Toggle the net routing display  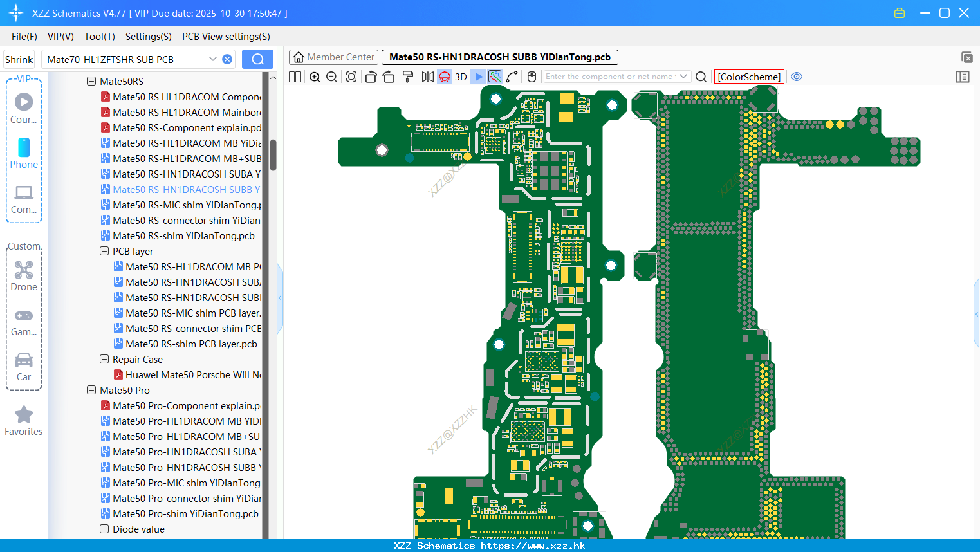(495, 77)
